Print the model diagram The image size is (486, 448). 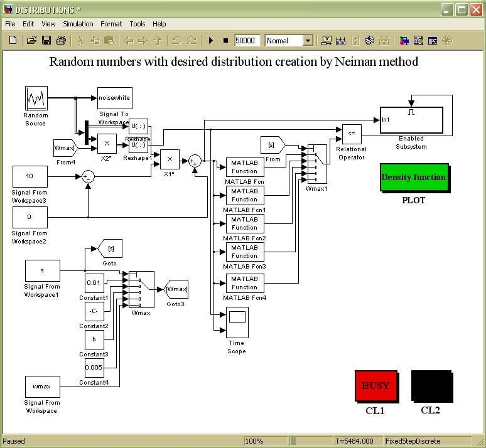pyautogui.click(x=61, y=41)
